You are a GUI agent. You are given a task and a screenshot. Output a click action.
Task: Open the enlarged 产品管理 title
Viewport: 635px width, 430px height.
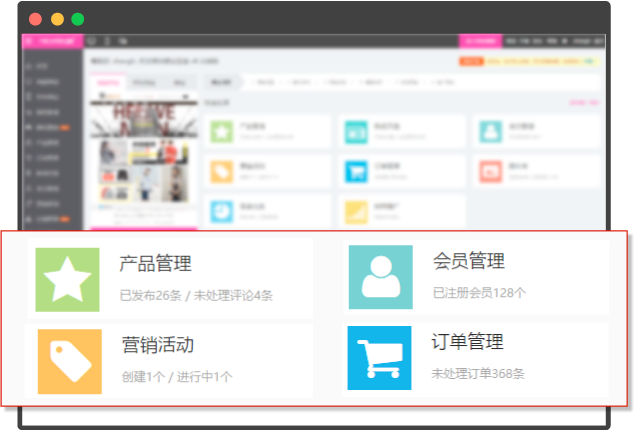click(155, 264)
